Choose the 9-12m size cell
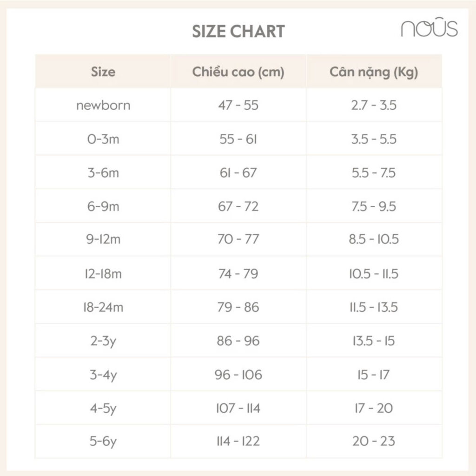The height and width of the screenshot is (476, 476). pyautogui.click(x=103, y=239)
